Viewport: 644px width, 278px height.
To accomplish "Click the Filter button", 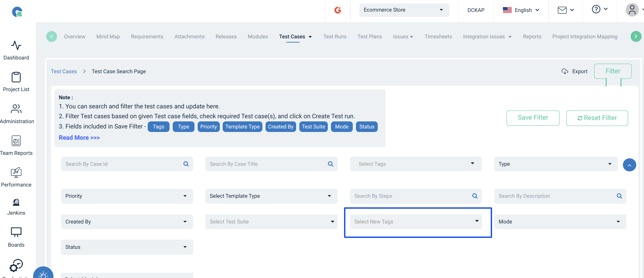I will pos(613,71).
